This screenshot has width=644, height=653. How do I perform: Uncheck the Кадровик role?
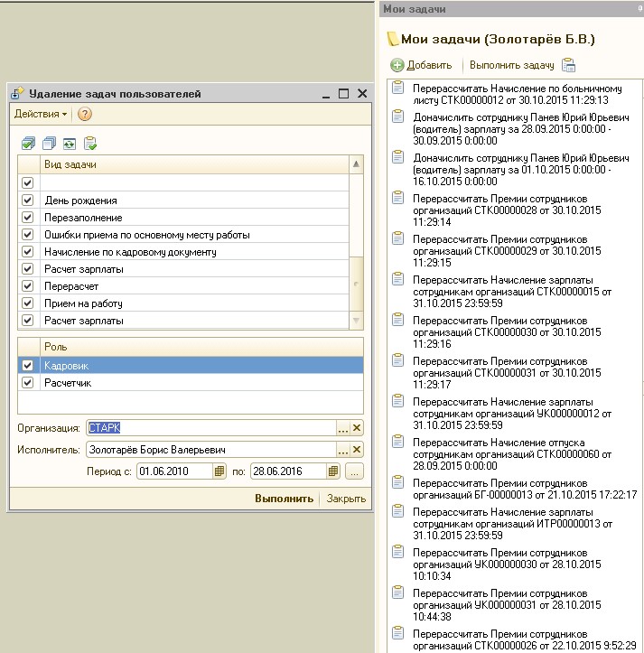tap(27, 365)
